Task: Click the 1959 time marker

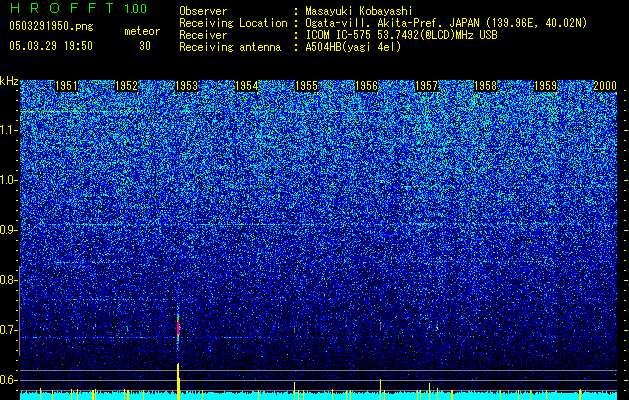Action: [x=546, y=86]
